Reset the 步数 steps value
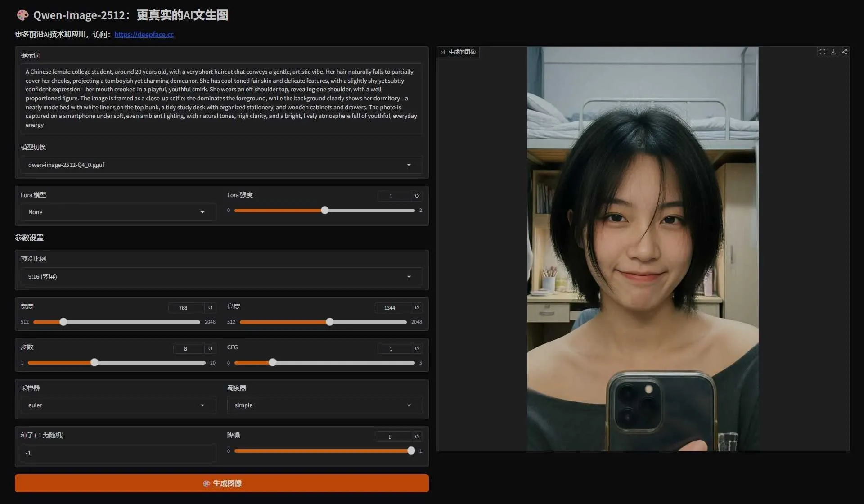The image size is (864, 504). coord(210,349)
